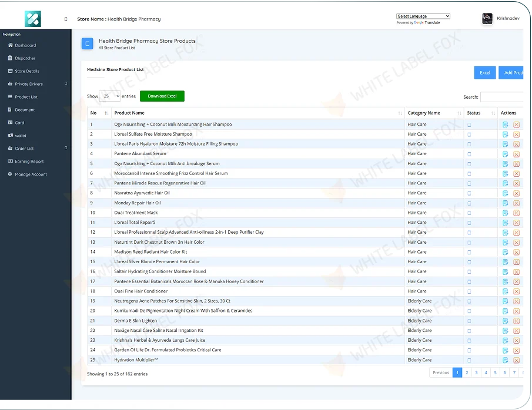Edit the Pantene Abundant Serum row
532x410 pixels.
(505, 154)
